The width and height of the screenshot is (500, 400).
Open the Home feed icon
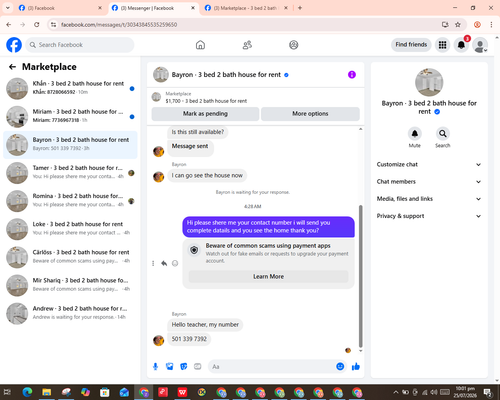point(200,45)
